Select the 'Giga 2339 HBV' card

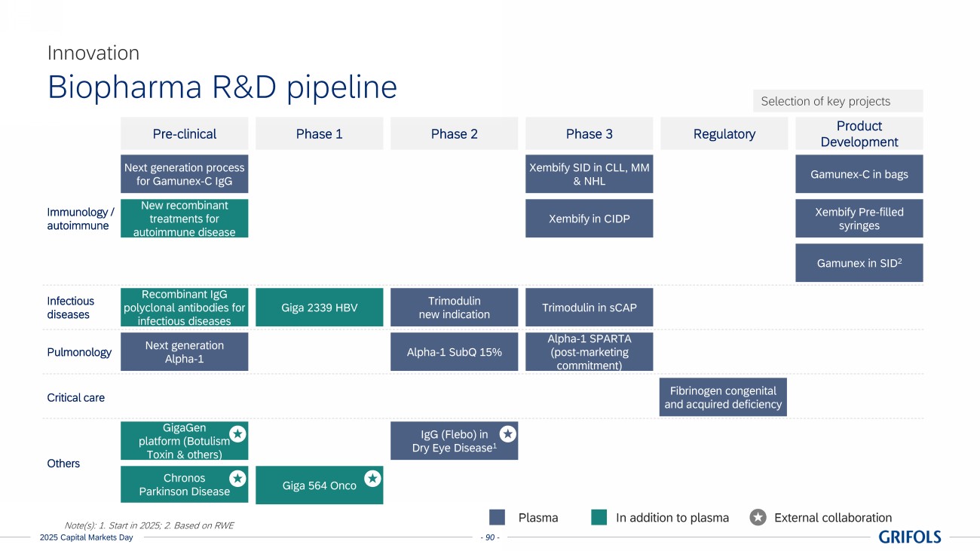(320, 308)
